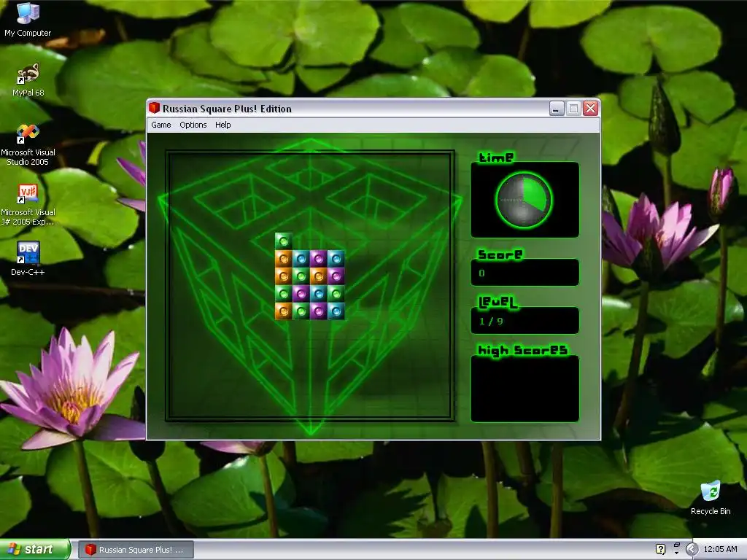Select the Dev-C++ desktop shortcut
This screenshot has height=560, width=747.
point(28,259)
